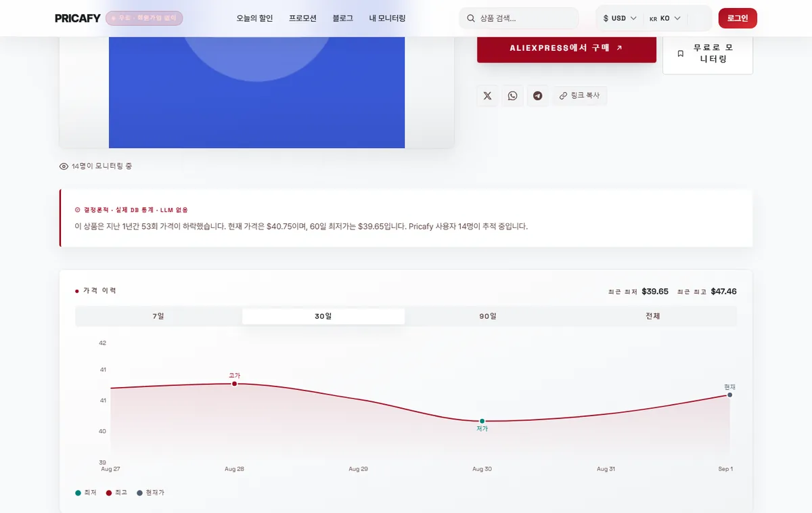Image resolution: width=812 pixels, height=513 pixels.
Task: Open the 프로모션 navigation item
Action: coord(302,18)
